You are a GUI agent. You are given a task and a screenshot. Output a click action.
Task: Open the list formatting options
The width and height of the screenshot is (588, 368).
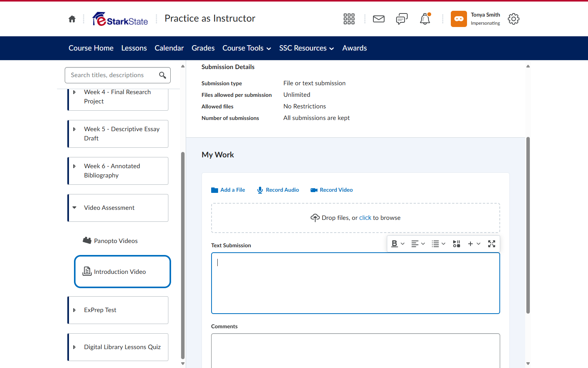click(438, 244)
